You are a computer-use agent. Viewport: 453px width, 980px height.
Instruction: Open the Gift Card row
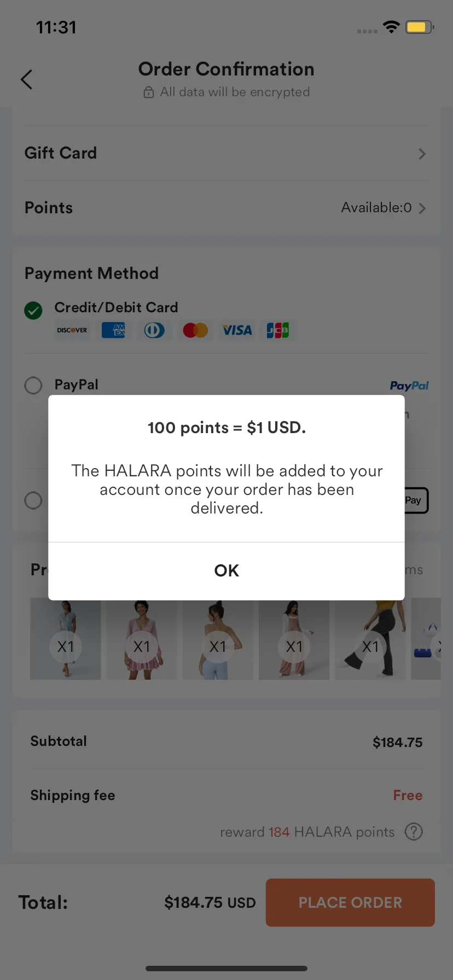point(226,153)
